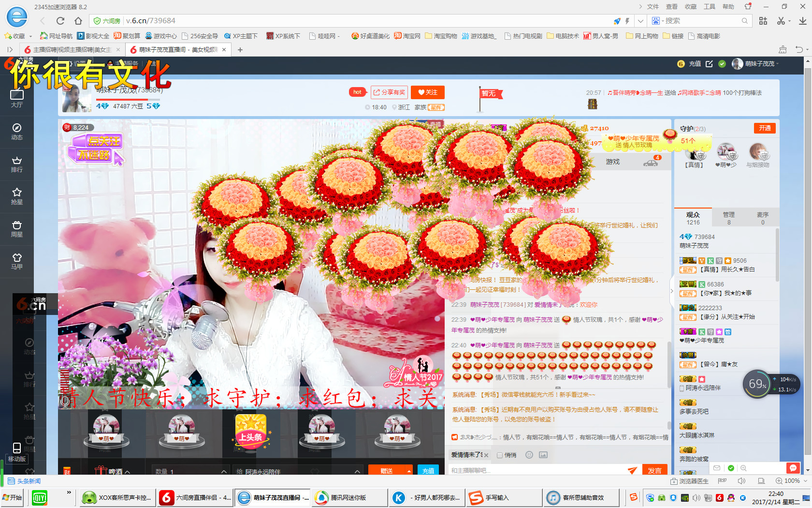Screen dimensions: 812x508
Task: Click the 移动版 mobile version icon
Action: (17, 453)
